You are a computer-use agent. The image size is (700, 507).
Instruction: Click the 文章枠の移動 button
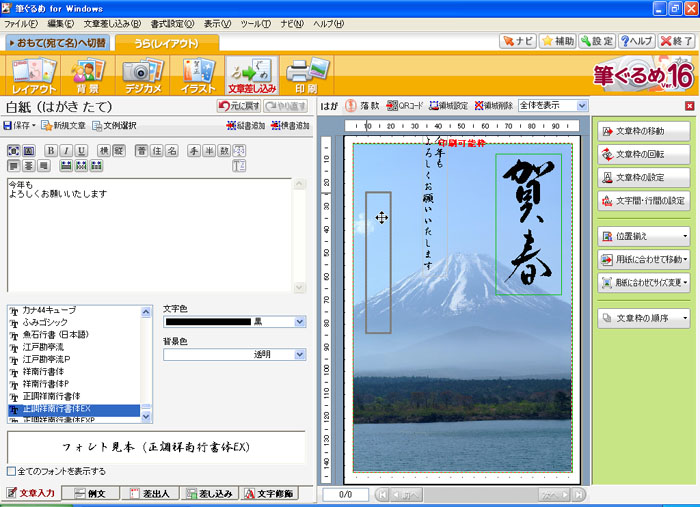(644, 131)
